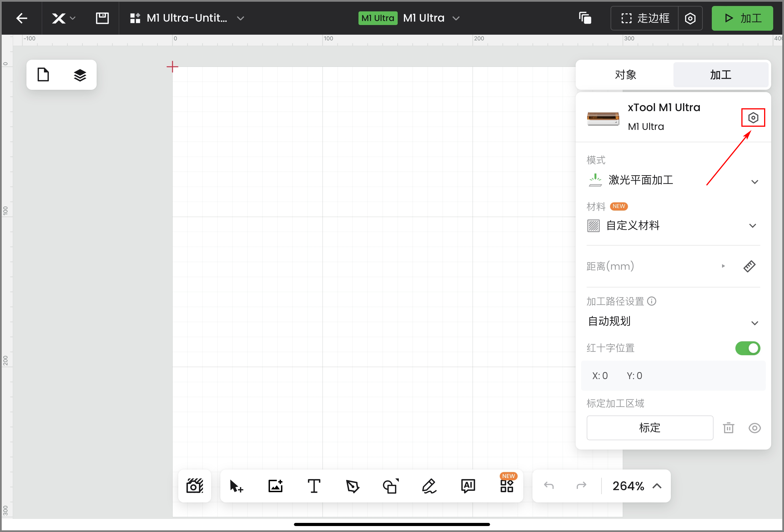
Task: Select the Text tool
Action: pyautogui.click(x=314, y=486)
